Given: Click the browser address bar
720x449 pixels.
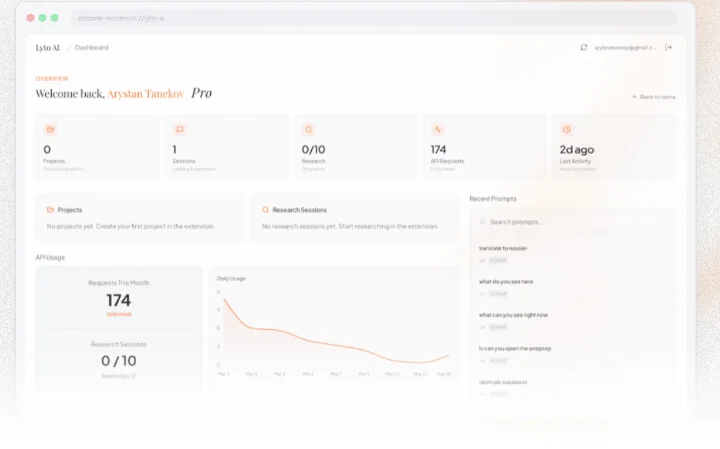Looking at the screenshot, I should (x=373, y=18).
